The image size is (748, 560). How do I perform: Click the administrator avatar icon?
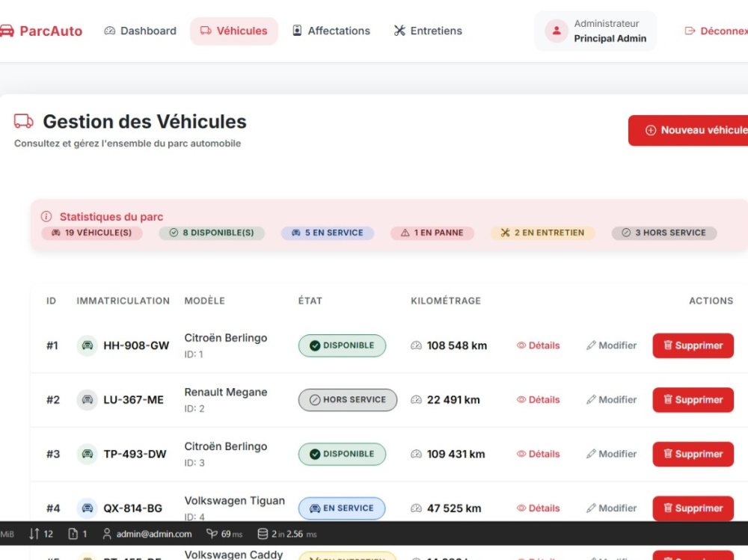557,31
